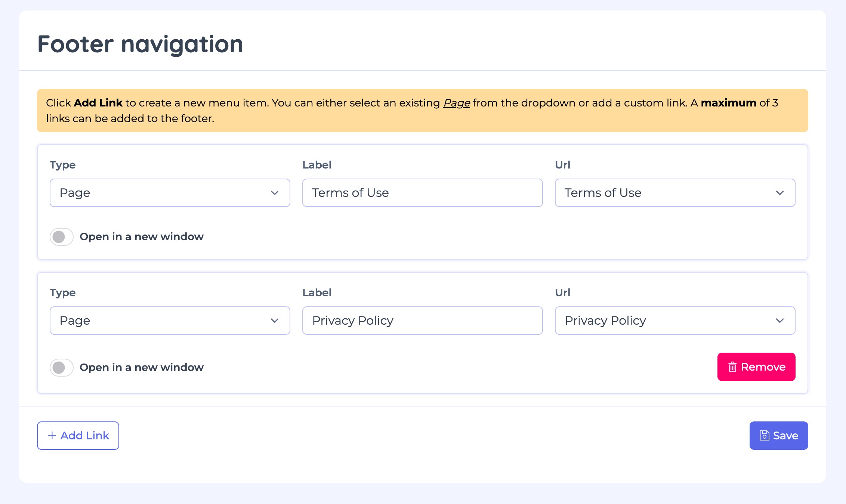Viewport: 846px width, 504px height.
Task: Click the underlined Page link in notice
Action: click(x=456, y=103)
